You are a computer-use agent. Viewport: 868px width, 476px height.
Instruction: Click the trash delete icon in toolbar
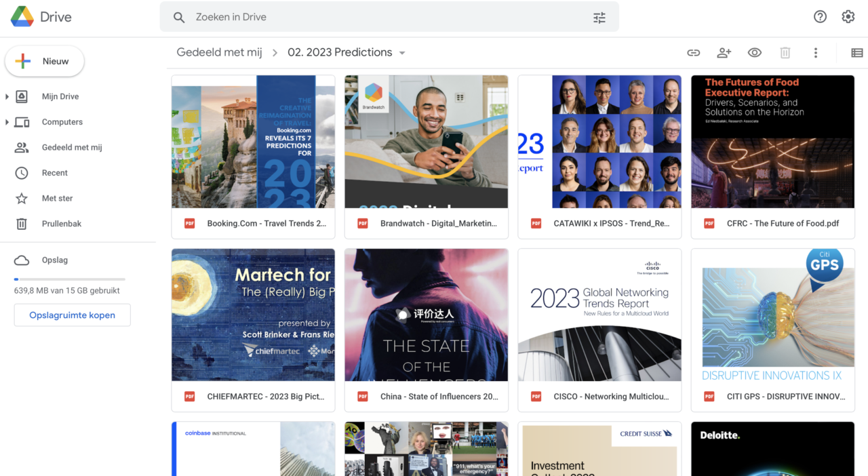785,53
